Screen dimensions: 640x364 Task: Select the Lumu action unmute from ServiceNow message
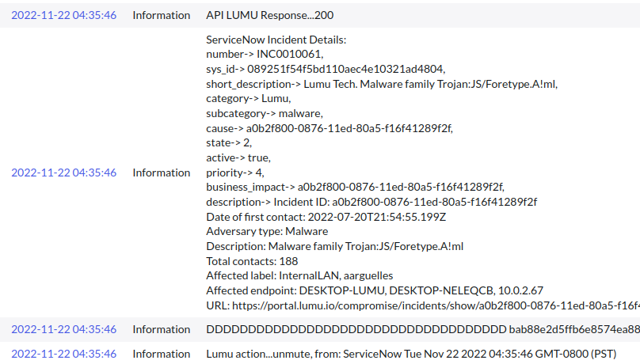pos(411,354)
